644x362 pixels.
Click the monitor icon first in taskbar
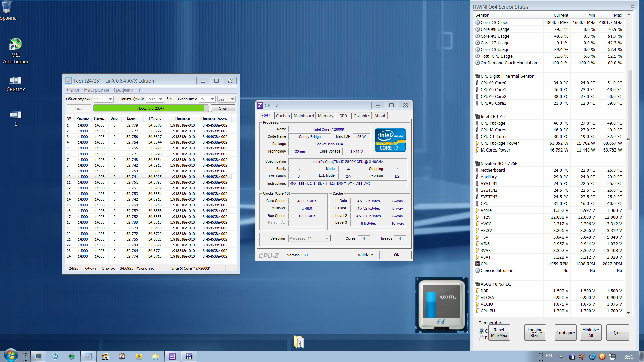(x=38, y=356)
